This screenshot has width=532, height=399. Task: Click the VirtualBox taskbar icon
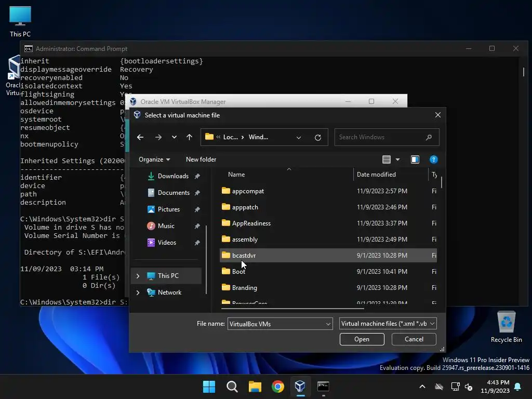click(x=300, y=387)
